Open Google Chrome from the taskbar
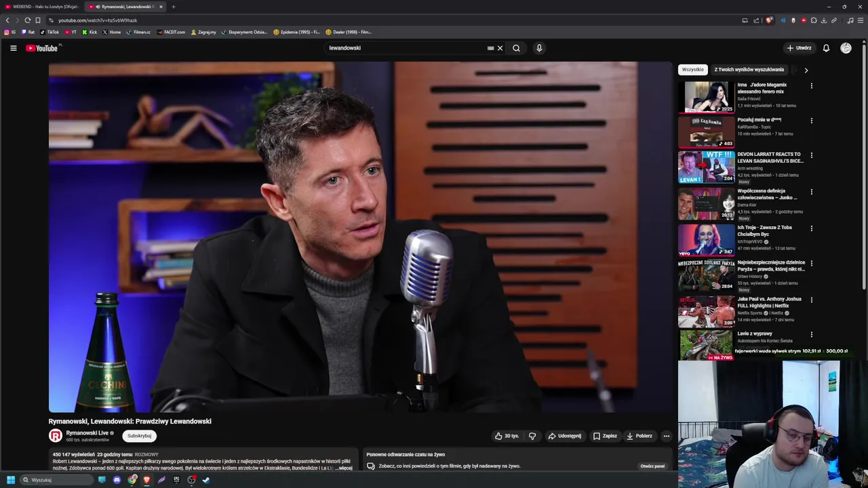The height and width of the screenshot is (488, 868). pos(132,480)
